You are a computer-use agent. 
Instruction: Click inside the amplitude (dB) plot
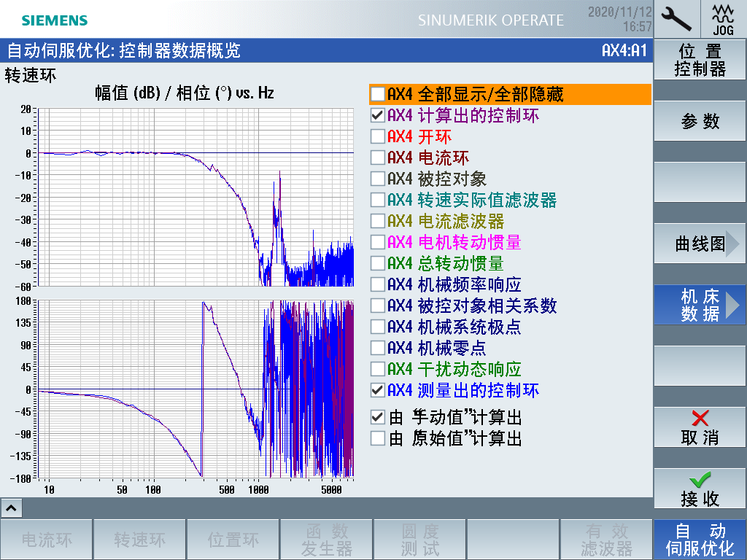pyautogui.click(x=196, y=197)
